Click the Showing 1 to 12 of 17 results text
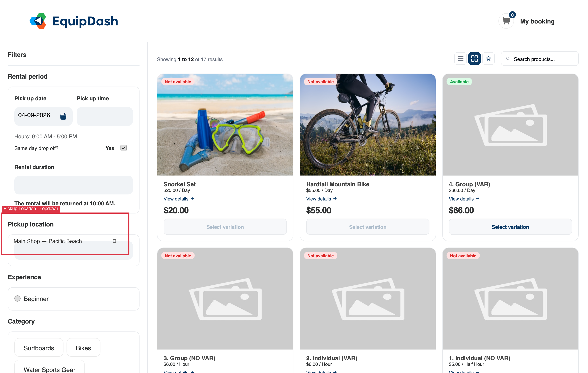The width and height of the screenshot is (588, 373). tap(190, 59)
